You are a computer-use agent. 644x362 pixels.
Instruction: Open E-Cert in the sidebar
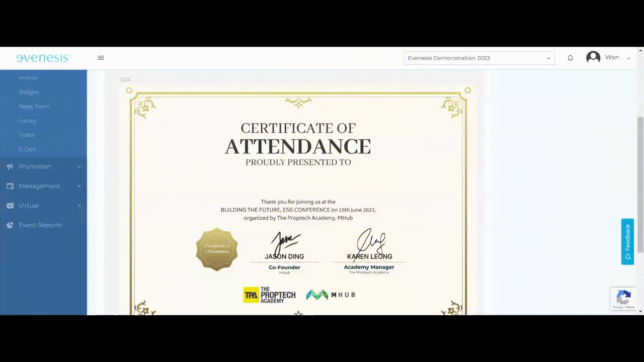click(x=27, y=149)
